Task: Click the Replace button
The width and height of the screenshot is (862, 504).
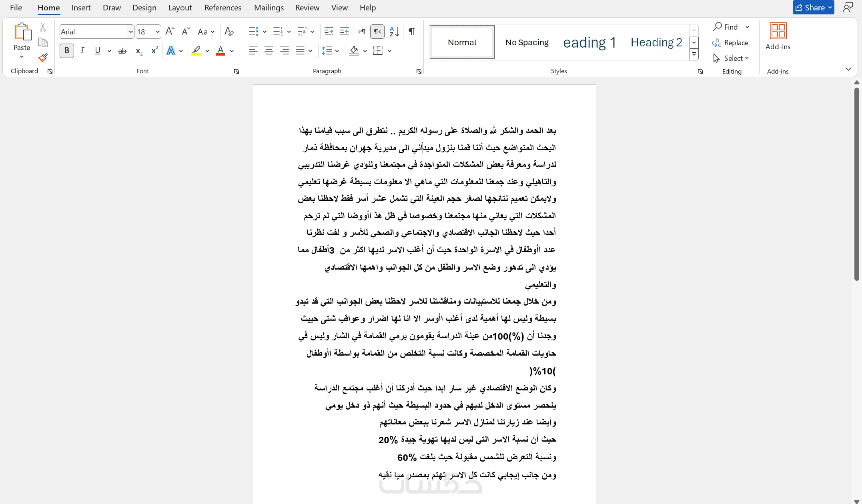Action: [731, 43]
